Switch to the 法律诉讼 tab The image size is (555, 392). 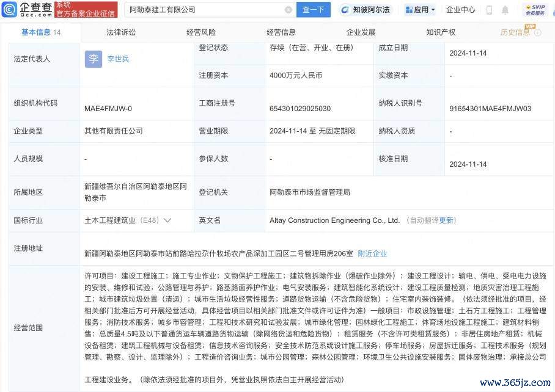coord(121,32)
